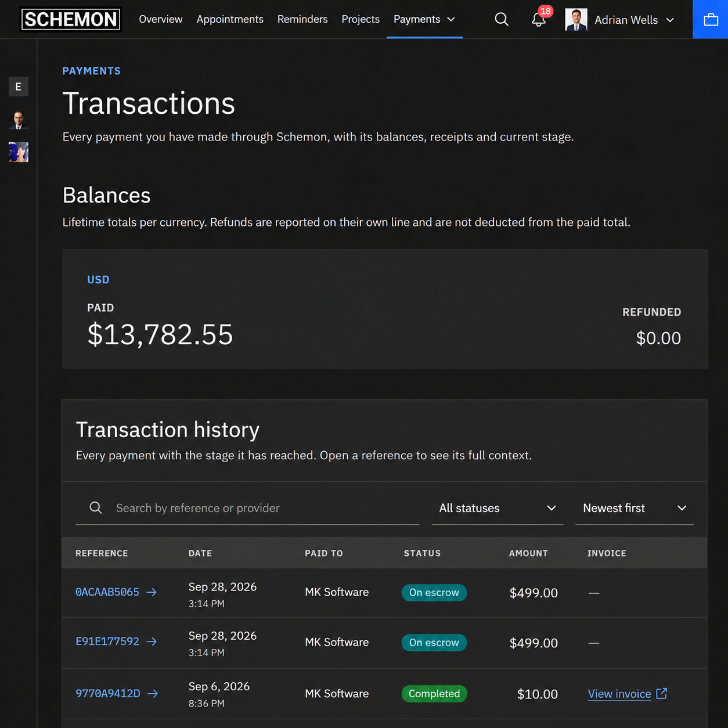This screenshot has width=728, height=728.
Task: Open arrow icon next to E91E177592
Action: tap(152, 641)
